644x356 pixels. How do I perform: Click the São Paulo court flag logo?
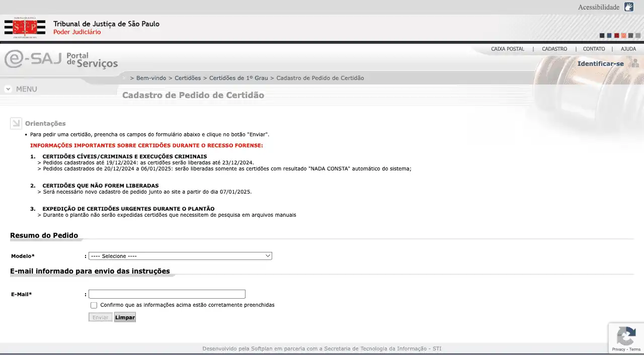coord(25,28)
